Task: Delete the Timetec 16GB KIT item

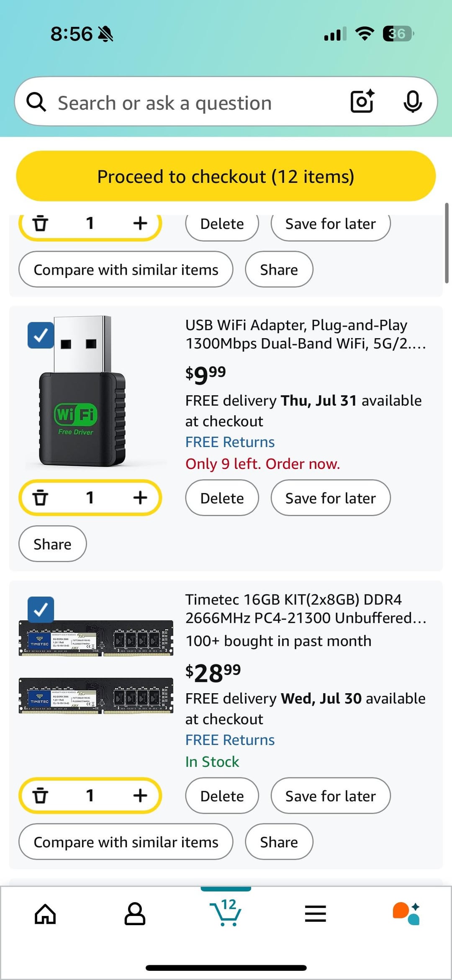Action: click(222, 796)
